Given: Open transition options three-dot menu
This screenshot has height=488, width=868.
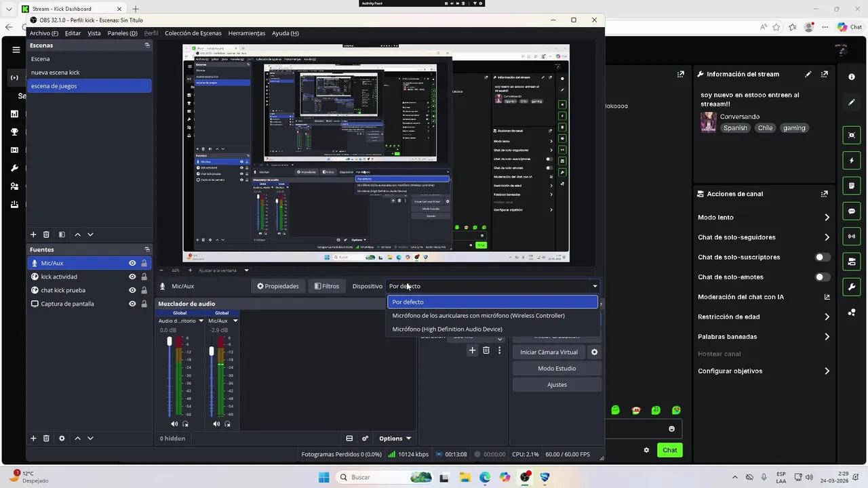Looking at the screenshot, I should click(x=500, y=350).
